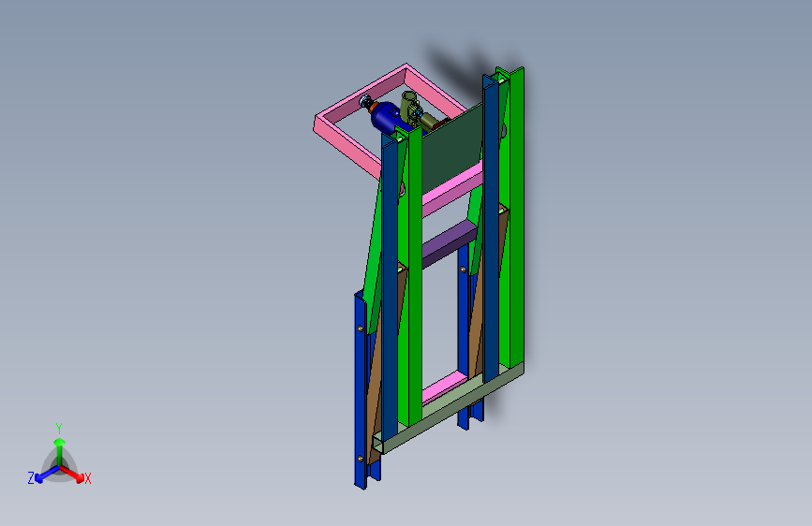Select the pink crossbar at the bottom of the model
Image resolution: width=812 pixels, height=526 pixels.
point(444,387)
